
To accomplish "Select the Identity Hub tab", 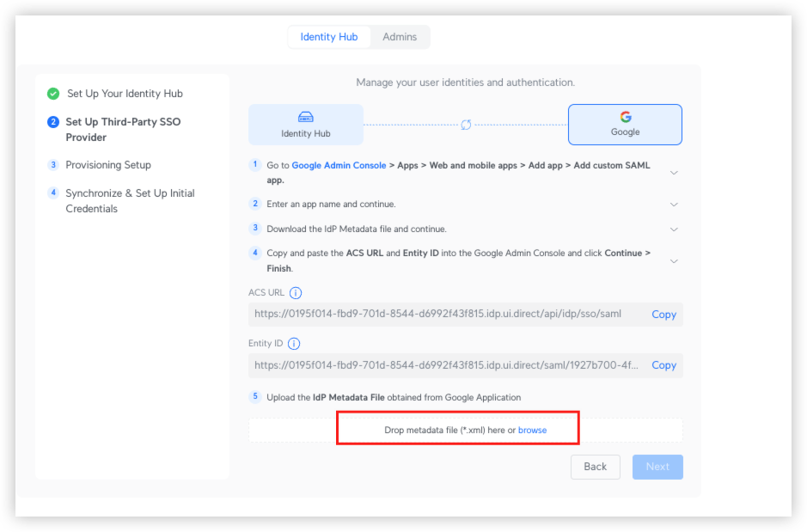I will pyautogui.click(x=329, y=37).
